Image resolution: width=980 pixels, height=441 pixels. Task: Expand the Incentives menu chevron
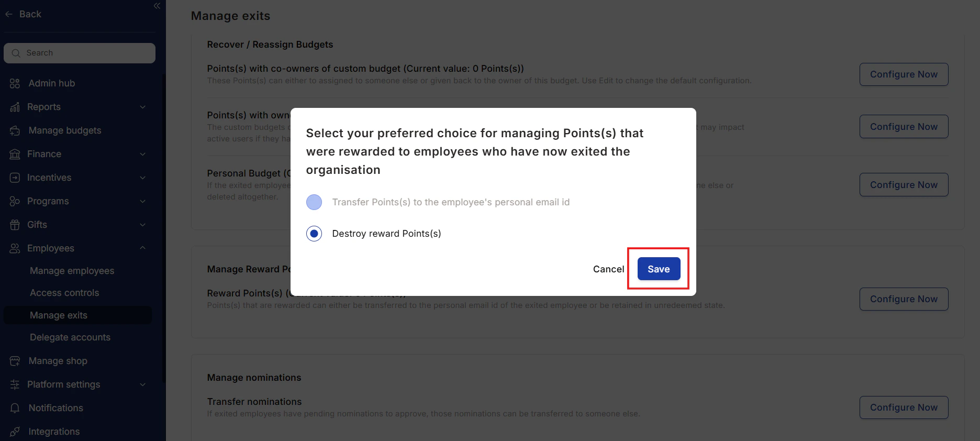pyautogui.click(x=143, y=178)
